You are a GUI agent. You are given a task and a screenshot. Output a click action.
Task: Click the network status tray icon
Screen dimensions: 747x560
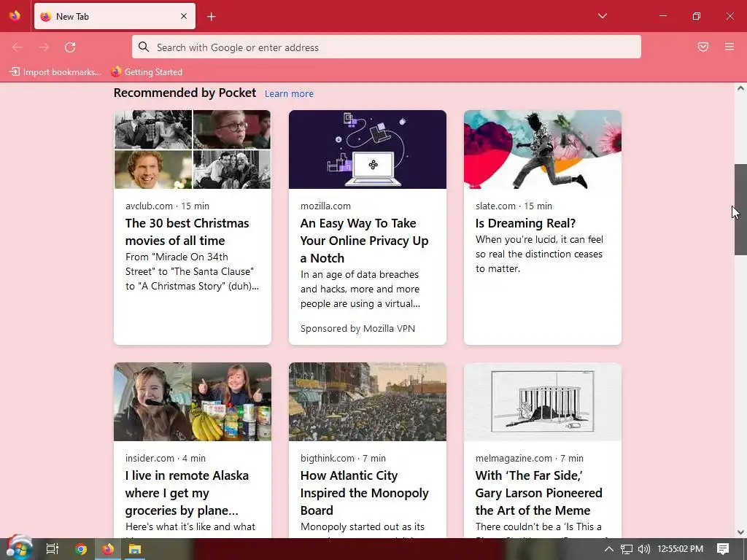tap(627, 549)
